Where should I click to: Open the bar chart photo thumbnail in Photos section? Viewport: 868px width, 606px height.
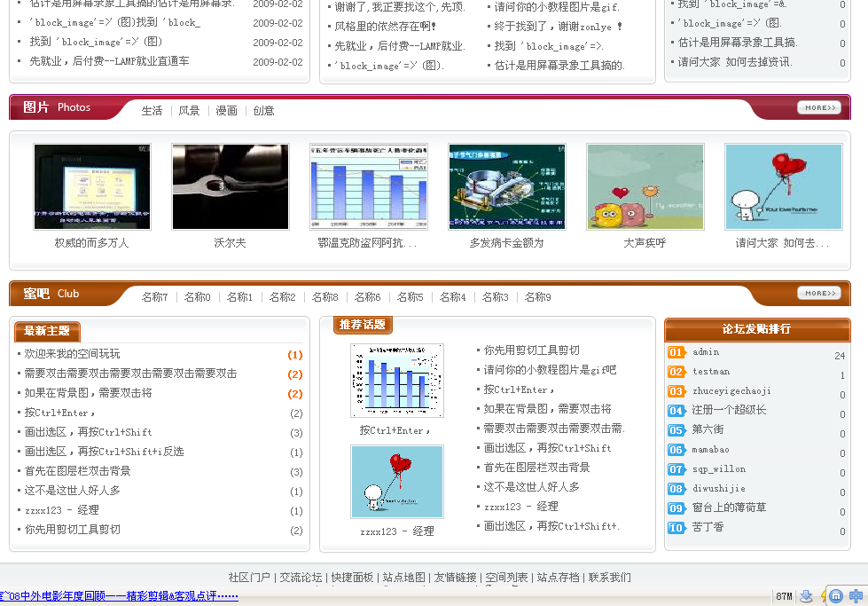(369, 186)
